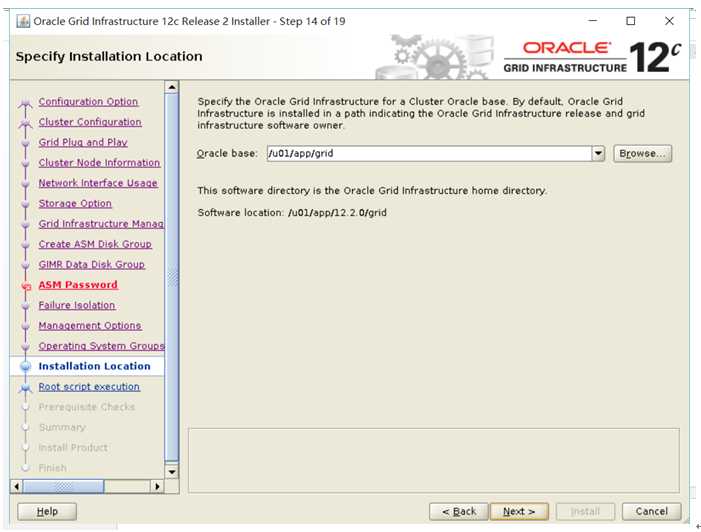Close the installer window
The width and height of the screenshot is (701, 532).
pyautogui.click(x=669, y=21)
